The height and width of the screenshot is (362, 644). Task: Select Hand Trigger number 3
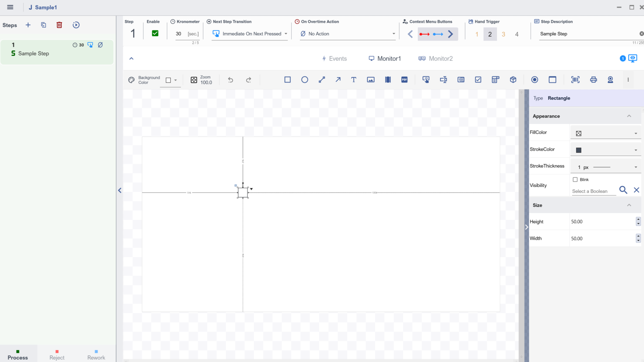[x=503, y=34]
